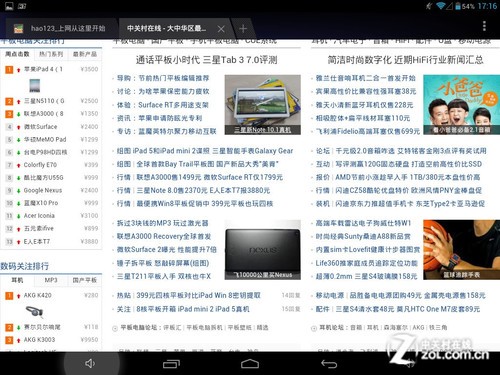Open link 拆过3块钱的MP3 玩过激光器

tap(162, 223)
